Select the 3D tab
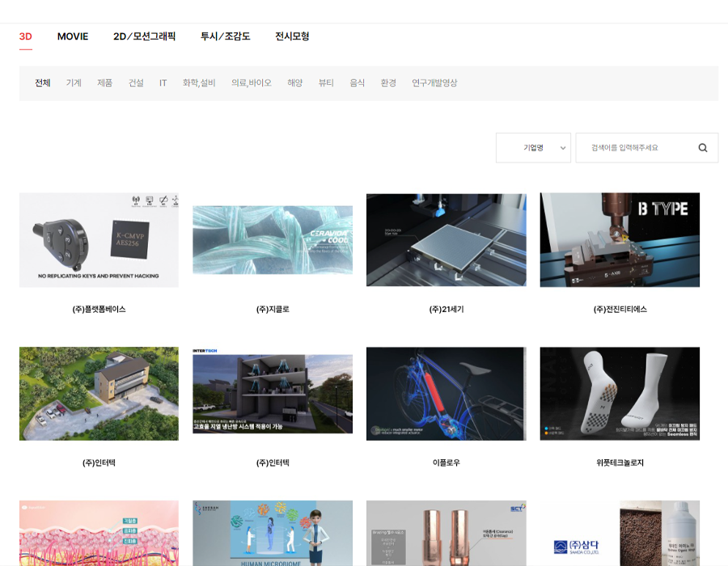The height and width of the screenshot is (566, 728). click(x=26, y=36)
